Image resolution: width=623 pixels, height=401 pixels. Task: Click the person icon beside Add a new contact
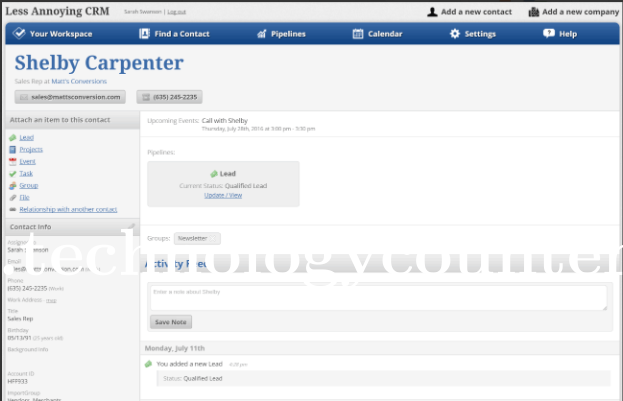coord(432,12)
